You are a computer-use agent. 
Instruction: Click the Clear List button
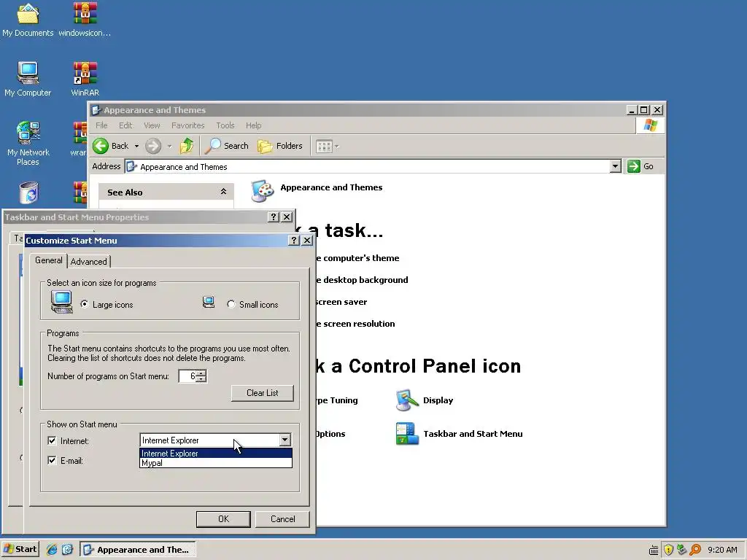[x=262, y=393]
